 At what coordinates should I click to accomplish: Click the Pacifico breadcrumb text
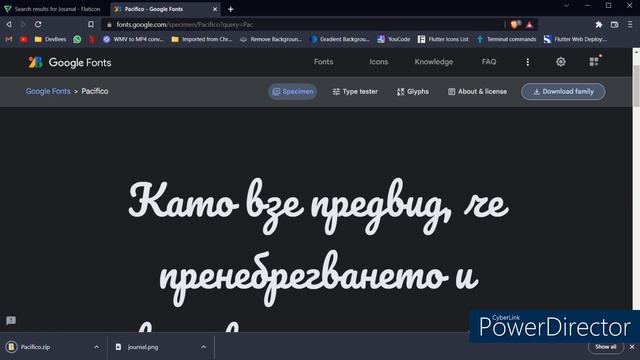[95, 91]
